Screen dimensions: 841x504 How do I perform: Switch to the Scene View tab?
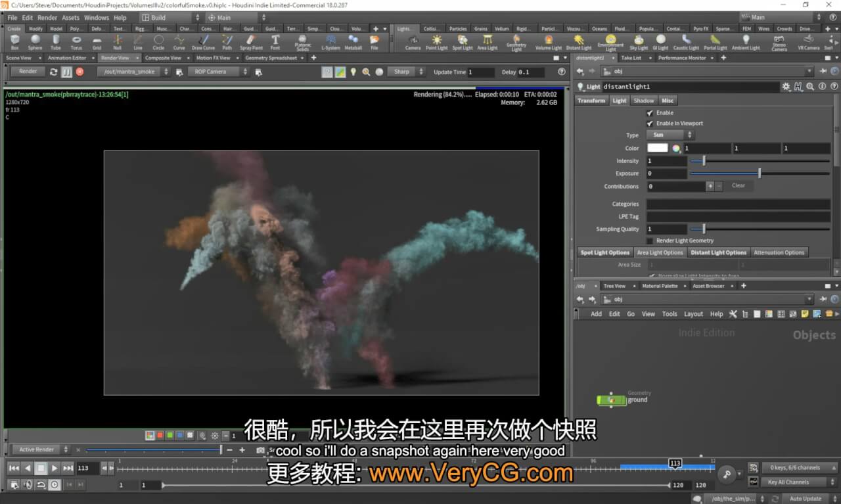[x=18, y=58]
